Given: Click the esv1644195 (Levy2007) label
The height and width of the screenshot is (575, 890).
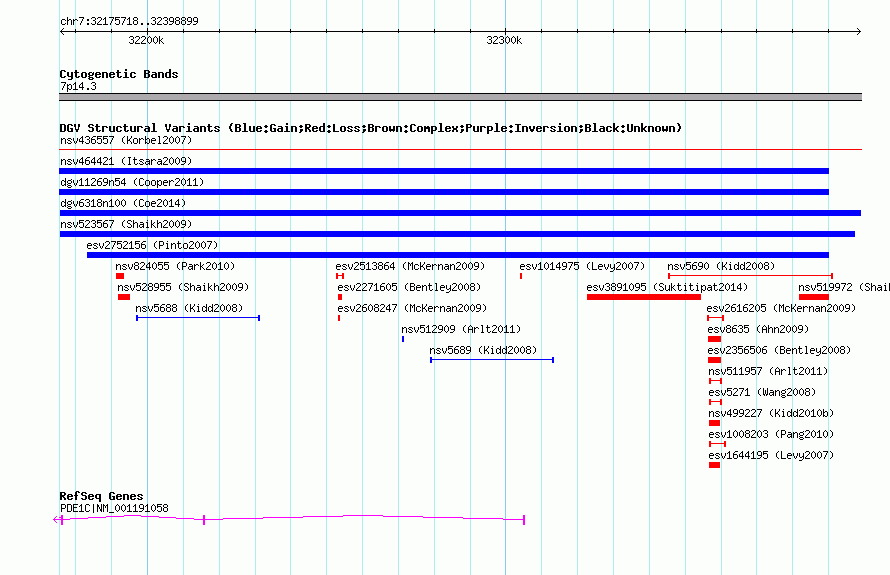Looking at the screenshot, I should pyautogui.click(x=771, y=455).
